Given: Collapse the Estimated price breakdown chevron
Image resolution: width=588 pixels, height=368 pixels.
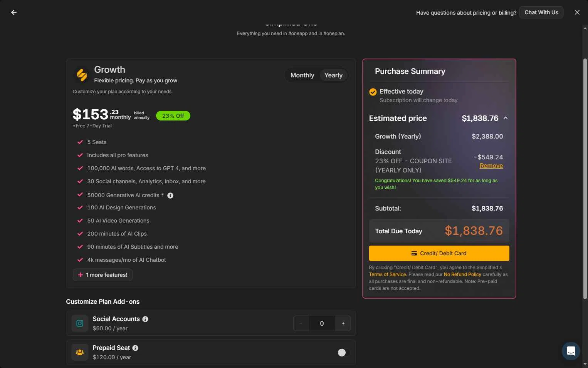Looking at the screenshot, I should (506, 118).
